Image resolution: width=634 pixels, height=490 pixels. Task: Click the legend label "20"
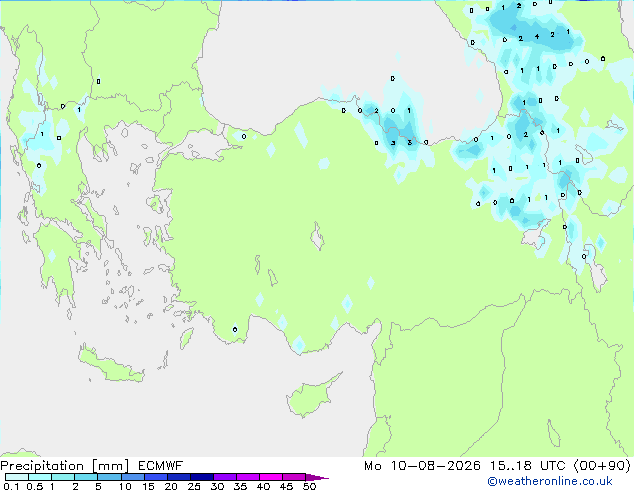pos(171,486)
